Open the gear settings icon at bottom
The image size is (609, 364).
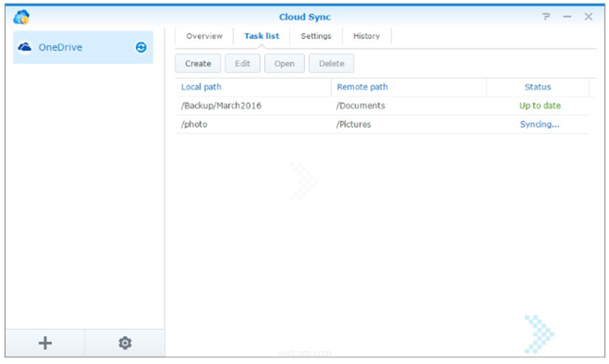click(125, 343)
